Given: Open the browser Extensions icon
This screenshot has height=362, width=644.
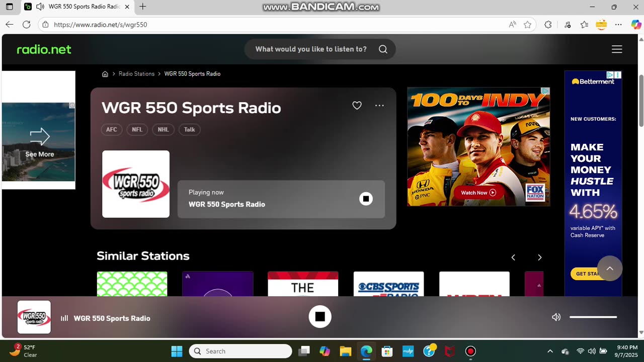Looking at the screenshot, I should (x=548, y=24).
